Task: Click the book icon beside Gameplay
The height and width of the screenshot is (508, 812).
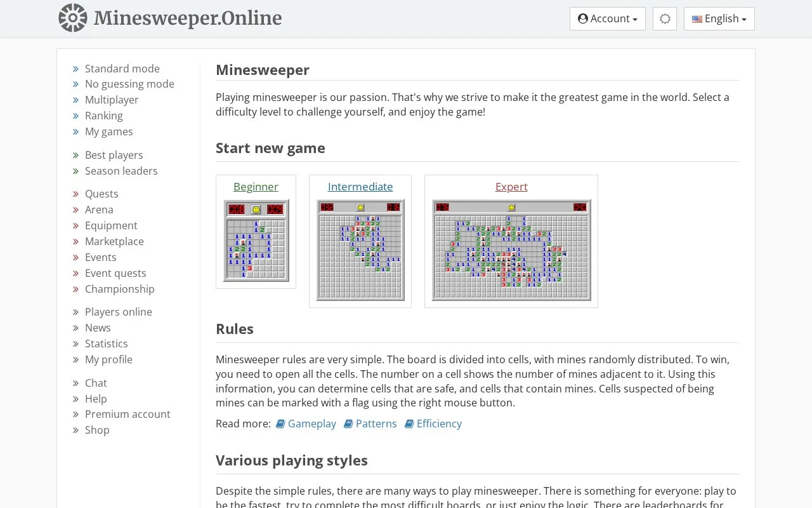Action: [x=280, y=424]
